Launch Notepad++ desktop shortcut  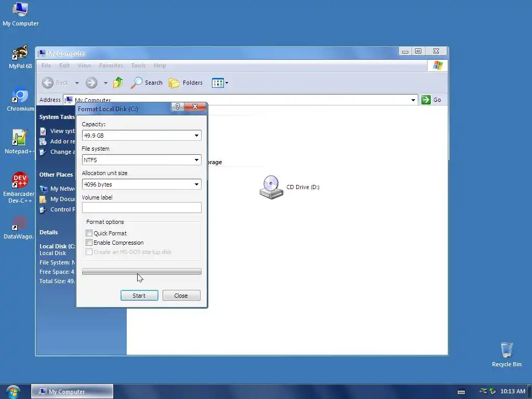pyautogui.click(x=20, y=142)
